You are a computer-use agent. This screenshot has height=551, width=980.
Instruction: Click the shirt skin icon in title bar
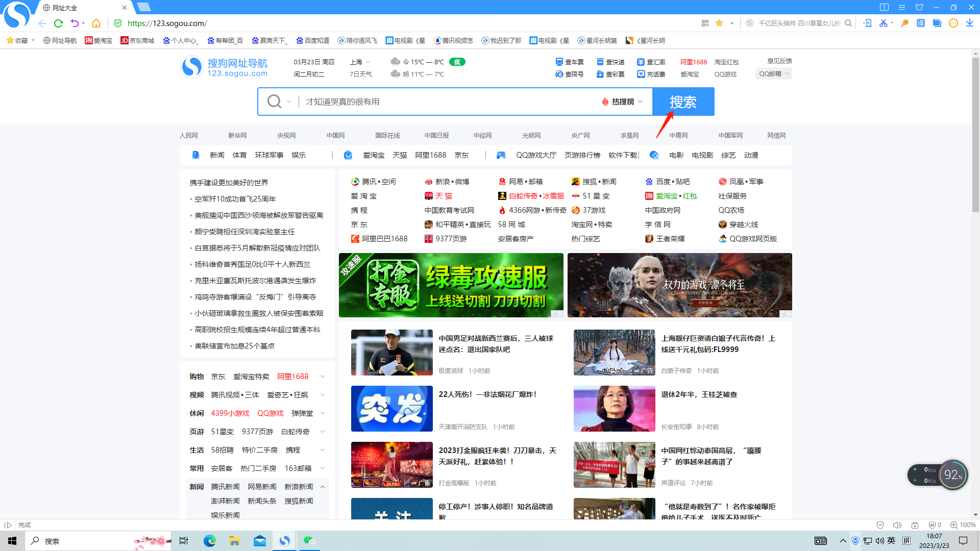tap(919, 7)
